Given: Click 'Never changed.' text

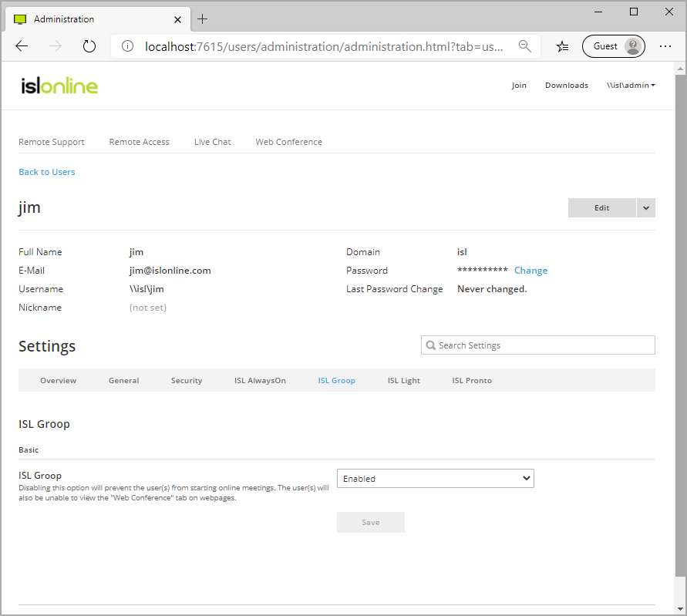Looking at the screenshot, I should pos(492,288).
